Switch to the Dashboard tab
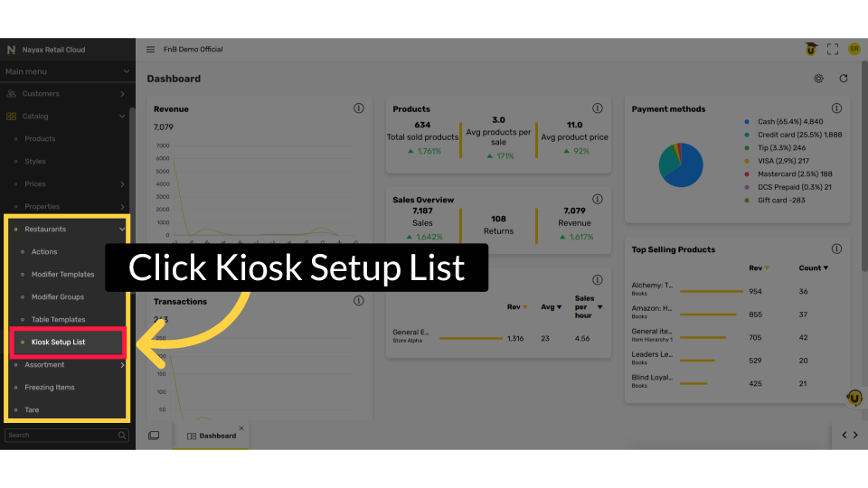 [212, 436]
